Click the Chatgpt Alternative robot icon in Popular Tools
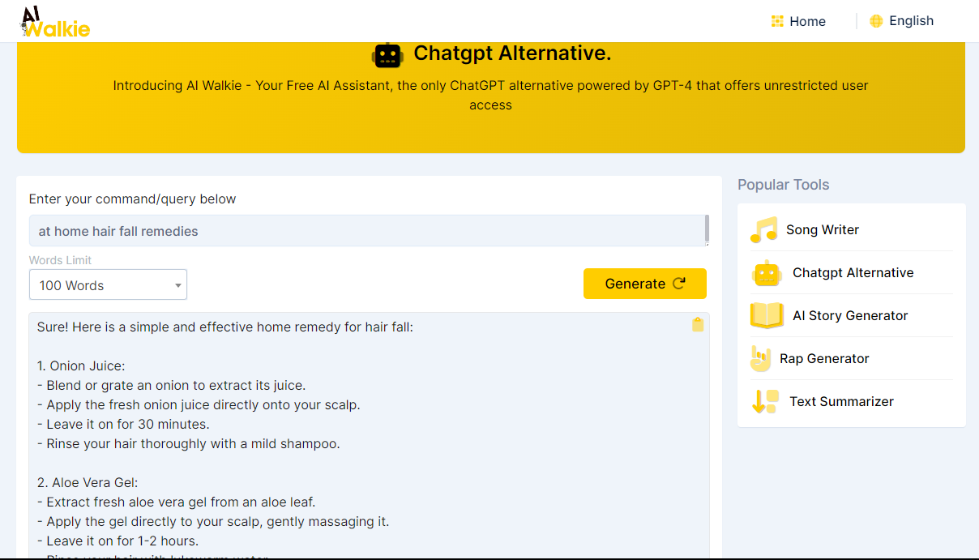979x560 pixels. pyautogui.click(x=766, y=273)
